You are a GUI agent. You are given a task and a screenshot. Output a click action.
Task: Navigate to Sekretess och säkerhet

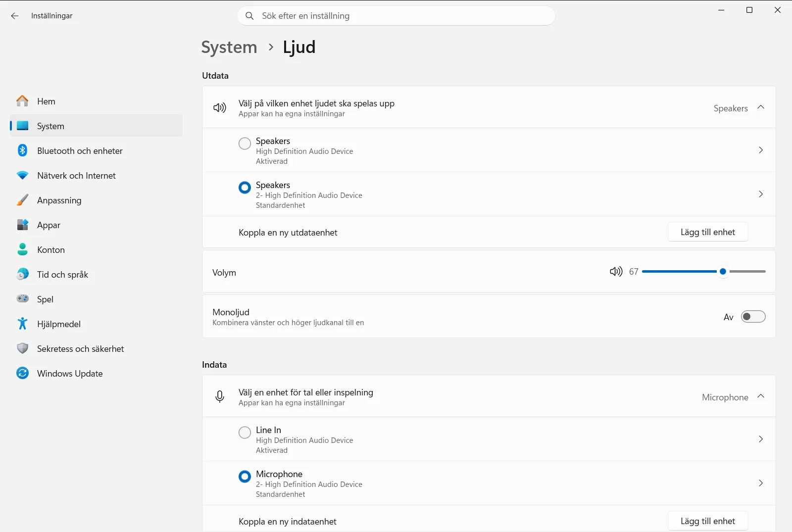click(x=96, y=348)
